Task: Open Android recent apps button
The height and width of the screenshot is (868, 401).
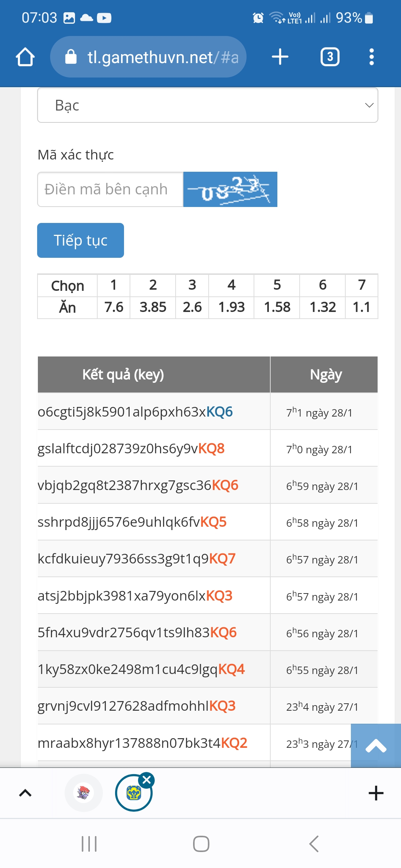Action: 89,844
